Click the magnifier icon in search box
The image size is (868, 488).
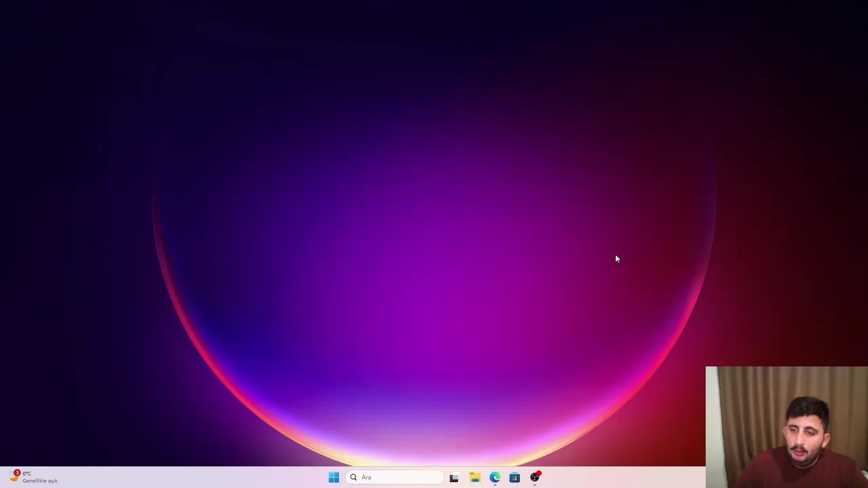pos(353,477)
